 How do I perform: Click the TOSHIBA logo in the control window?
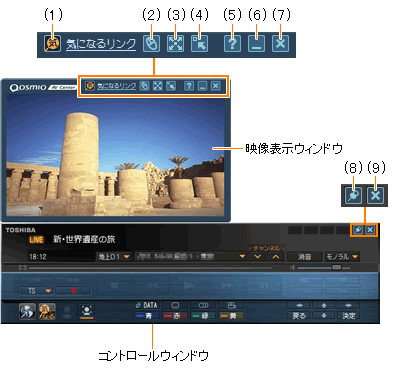point(20,230)
